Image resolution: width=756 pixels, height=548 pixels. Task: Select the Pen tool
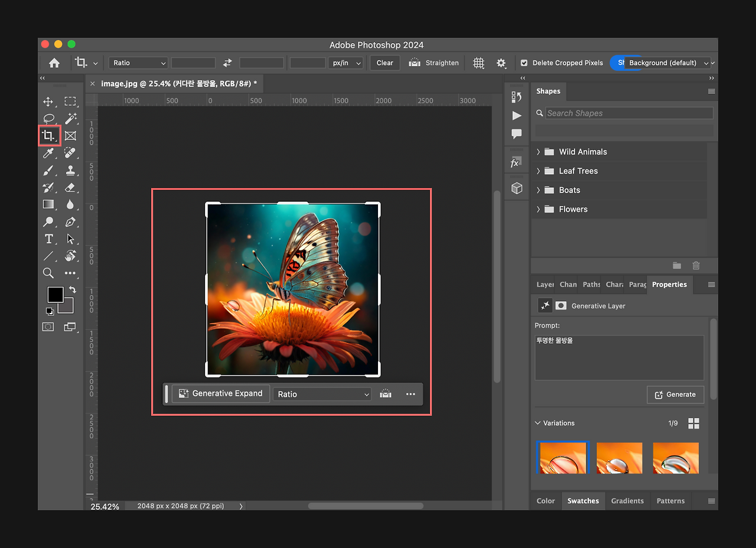pos(70,222)
